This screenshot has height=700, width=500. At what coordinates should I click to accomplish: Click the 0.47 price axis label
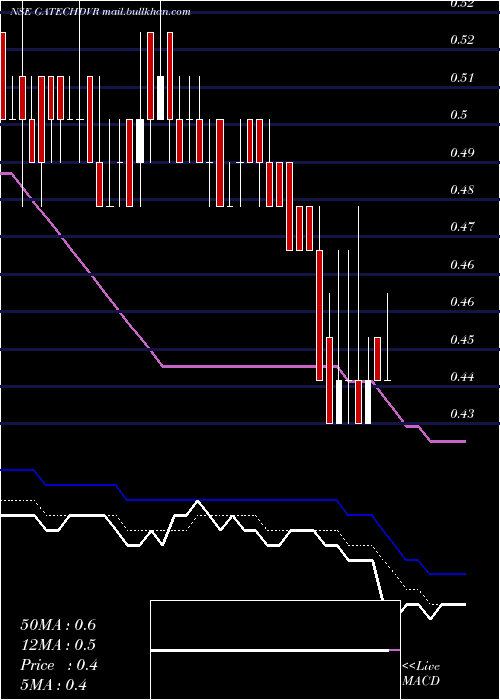tap(462, 227)
